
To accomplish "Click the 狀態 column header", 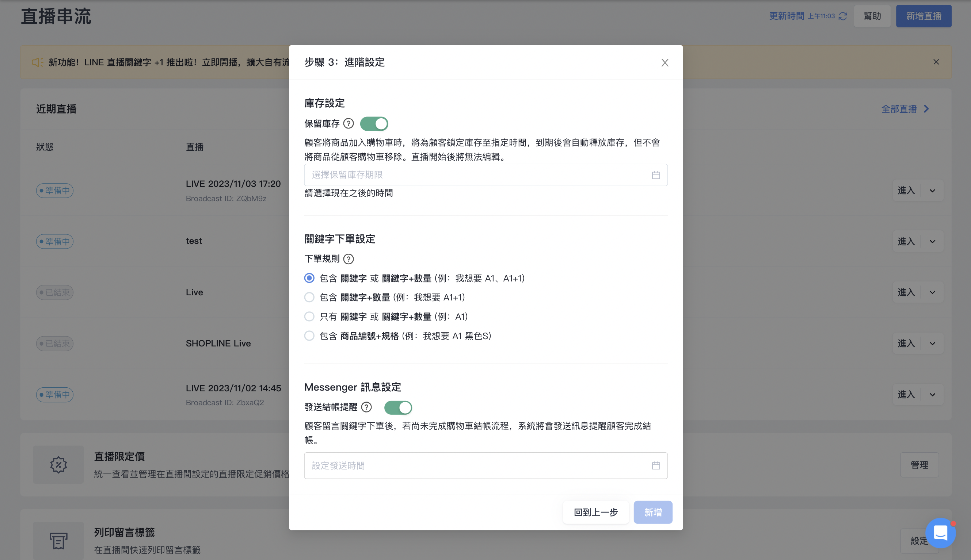I will coord(45,147).
